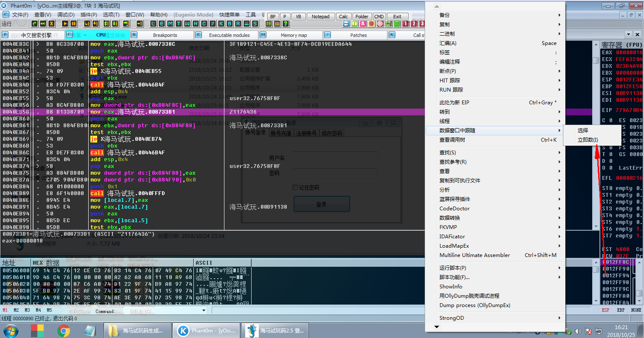644x338 pixels.
Task: Open Call stack via toolbar K icon
Action: [x=221, y=24]
